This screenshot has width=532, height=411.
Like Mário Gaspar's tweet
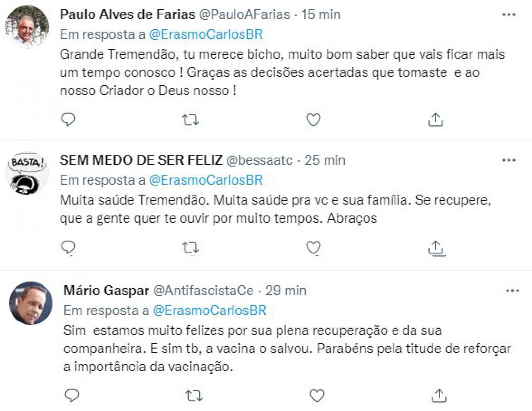317,395
